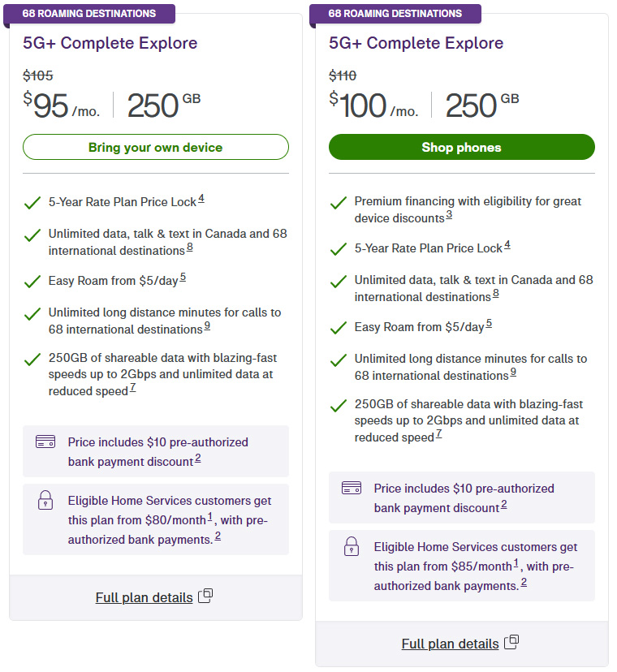The height and width of the screenshot is (672, 617).
Task: Open footnote 3 after device discounts
Action: pos(449,216)
